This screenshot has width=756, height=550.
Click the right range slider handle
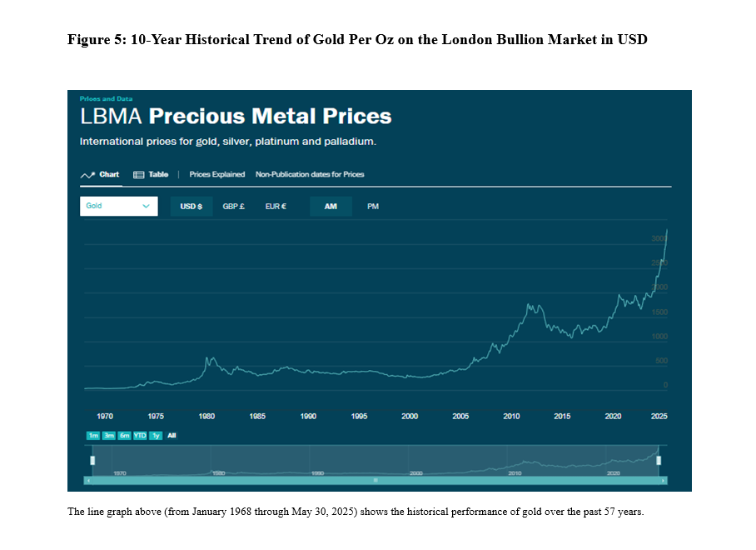[x=659, y=460]
